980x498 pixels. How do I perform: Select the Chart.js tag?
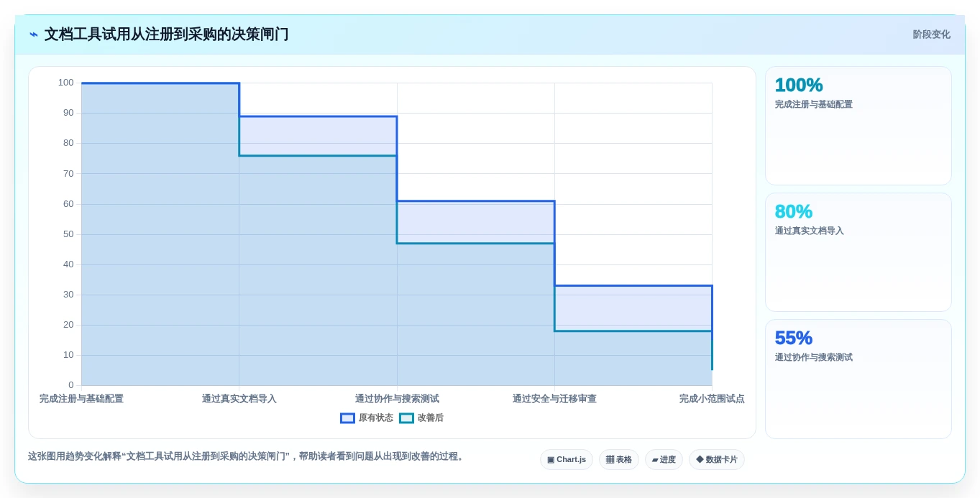(x=567, y=460)
